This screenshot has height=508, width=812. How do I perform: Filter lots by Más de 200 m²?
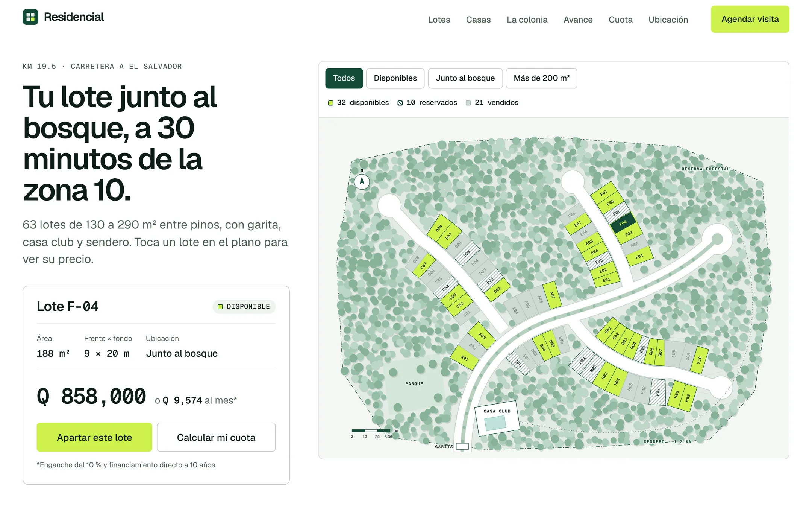[541, 78]
